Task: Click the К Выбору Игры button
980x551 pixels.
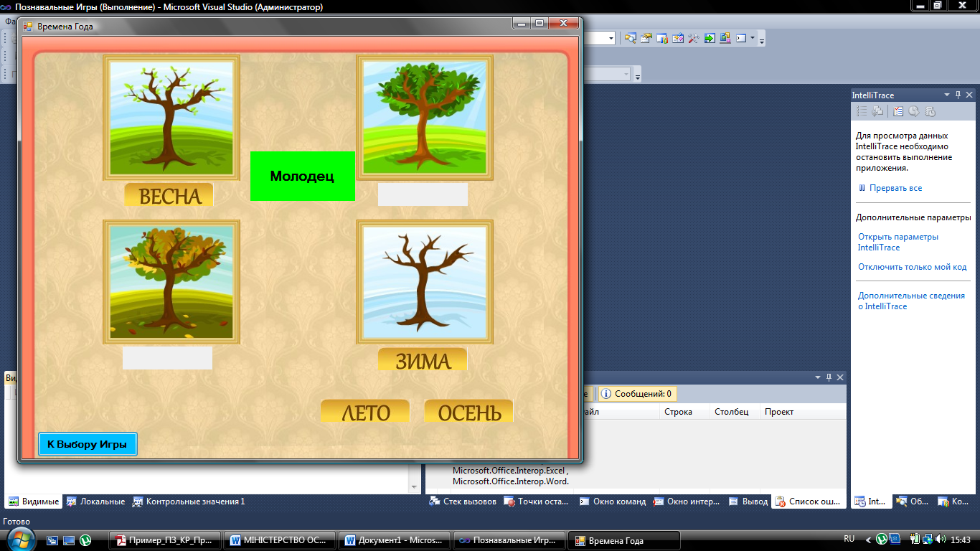Action: point(87,444)
